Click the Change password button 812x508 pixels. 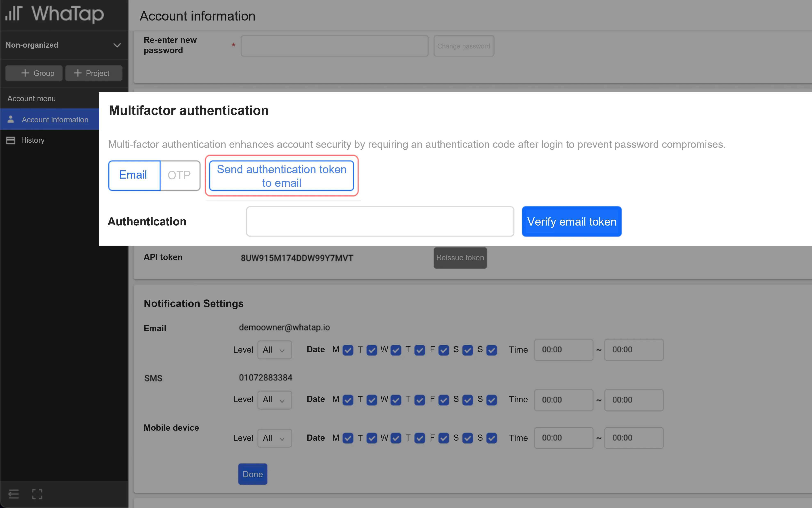464,46
